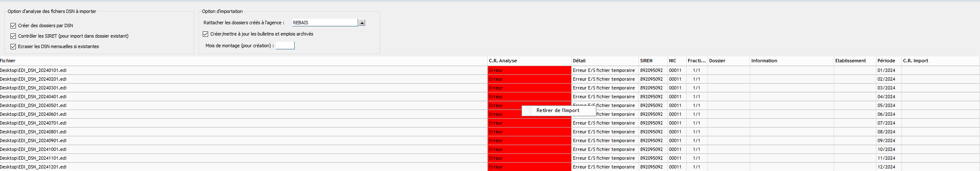Image resolution: width=980 pixels, height=171 pixels.
Task: Sort by the Période column header
Action: click(x=889, y=61)
